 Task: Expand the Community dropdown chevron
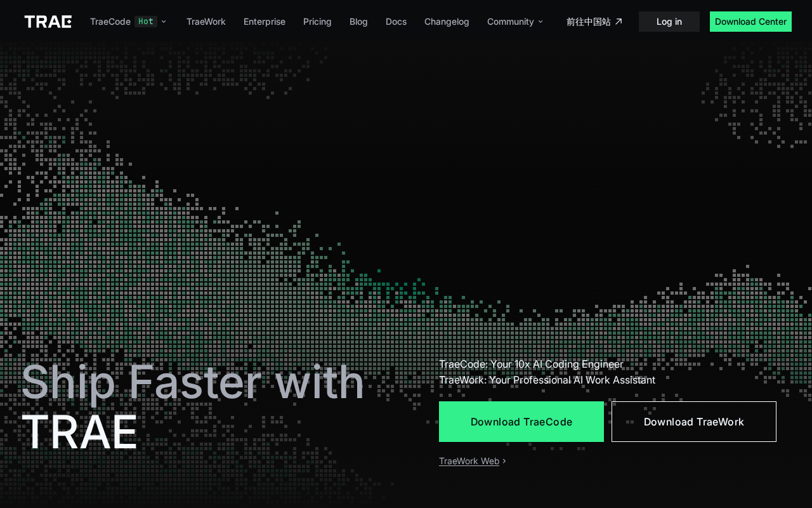(x=540, y=22)
